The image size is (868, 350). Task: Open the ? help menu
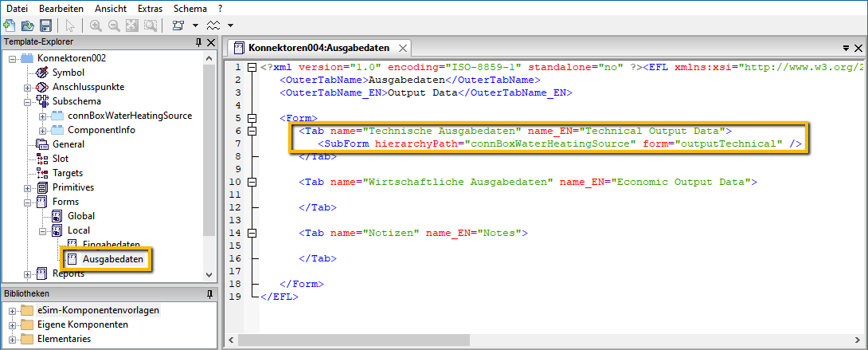(221, 8)
